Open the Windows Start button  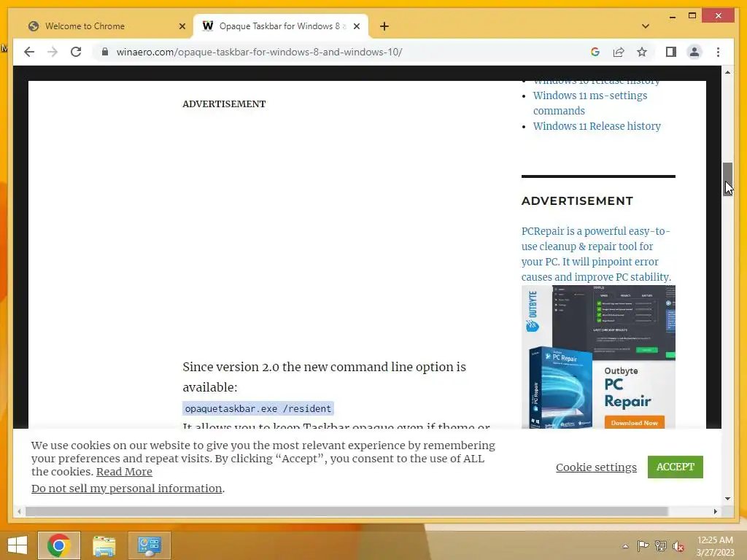click(x=18, y=545)
